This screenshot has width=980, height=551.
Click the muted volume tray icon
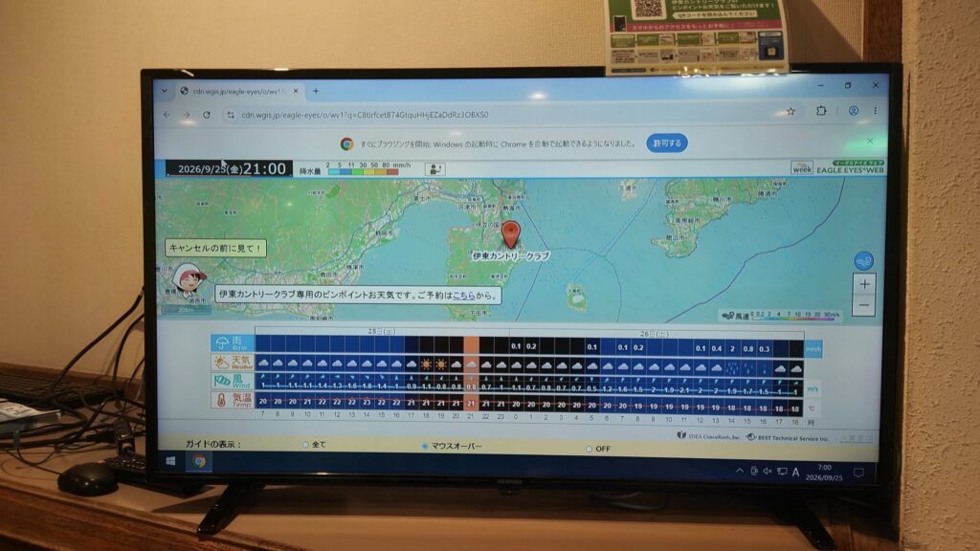(x=767, y=471)
